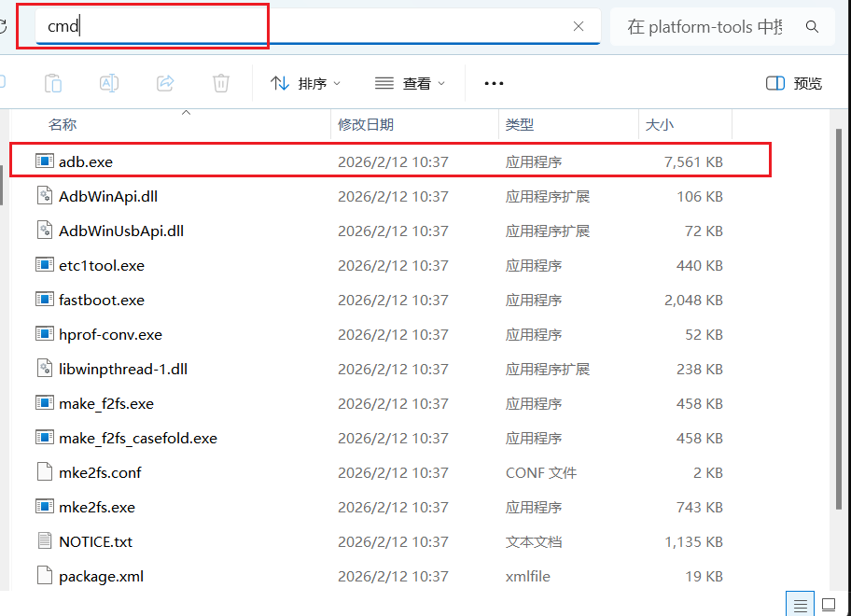The height and width of the screenshot is (616, 851).
Task: Toggle the 预览 preview pane
Action: [x=794, y=83]
